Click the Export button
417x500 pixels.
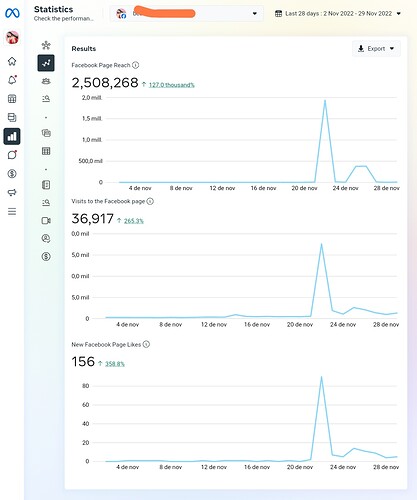pos(376,49)
